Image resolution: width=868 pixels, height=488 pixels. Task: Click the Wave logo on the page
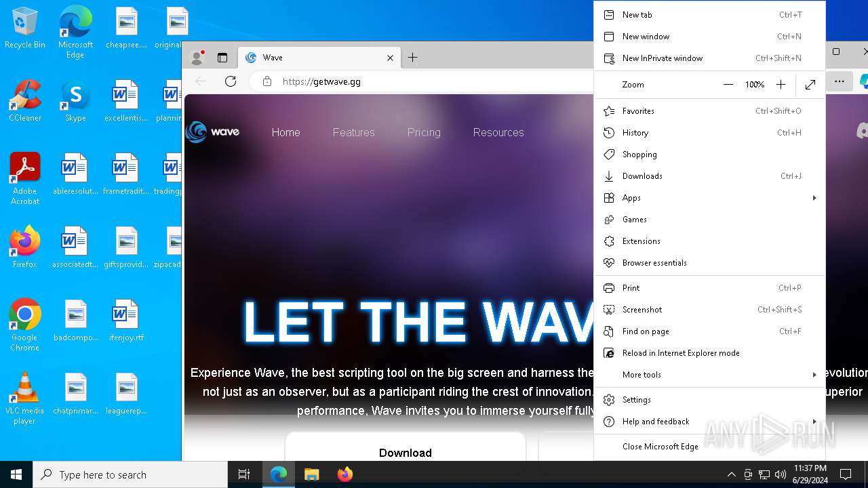(x=213, y=132)
